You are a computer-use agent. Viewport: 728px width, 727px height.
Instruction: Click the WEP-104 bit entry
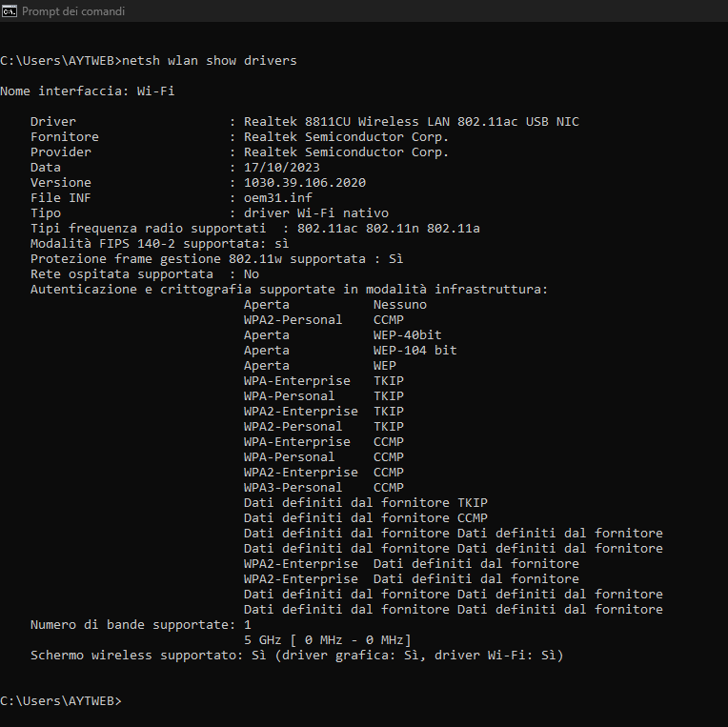[x=415, y=351]
